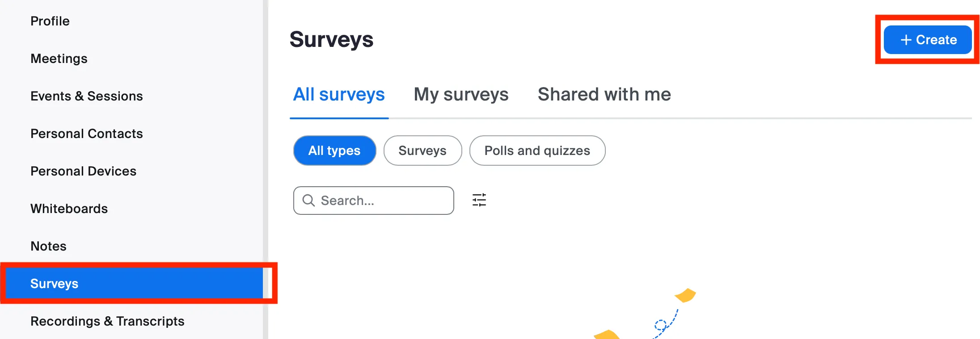This screenshot has height=339, width=980.
Task: Click the magnifying glass in the search bar
Action: (309, 201)
